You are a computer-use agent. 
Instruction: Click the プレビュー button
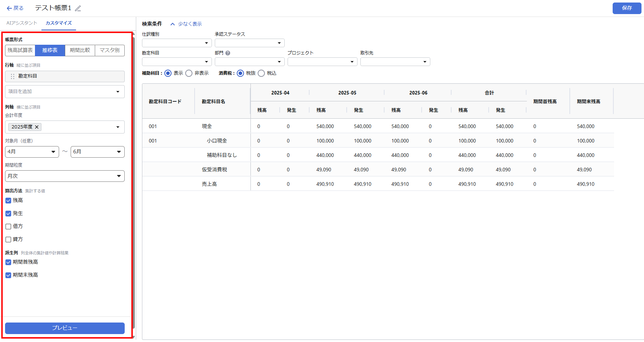pyautogui.click(x=65, y=328)
